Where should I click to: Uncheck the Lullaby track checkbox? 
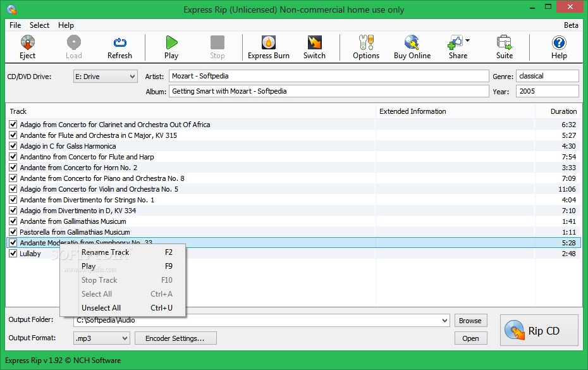tap(13, 253)
